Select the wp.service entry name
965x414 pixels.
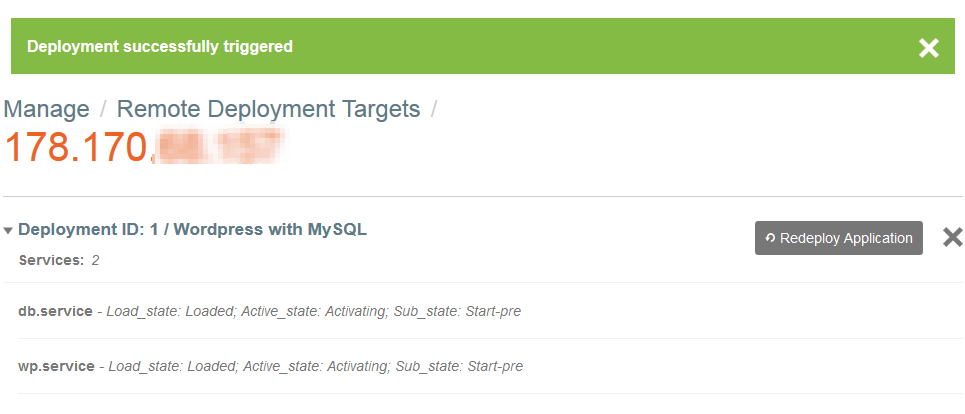pos(56,366)
